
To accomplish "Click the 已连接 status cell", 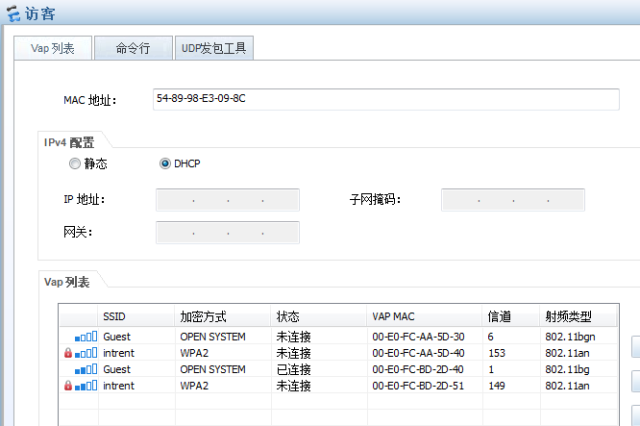I will 294,369.
